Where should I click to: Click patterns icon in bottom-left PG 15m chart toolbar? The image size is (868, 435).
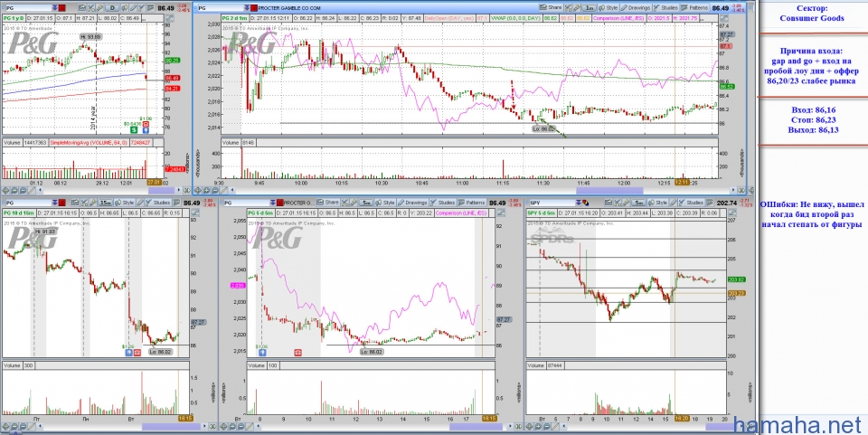176,203
